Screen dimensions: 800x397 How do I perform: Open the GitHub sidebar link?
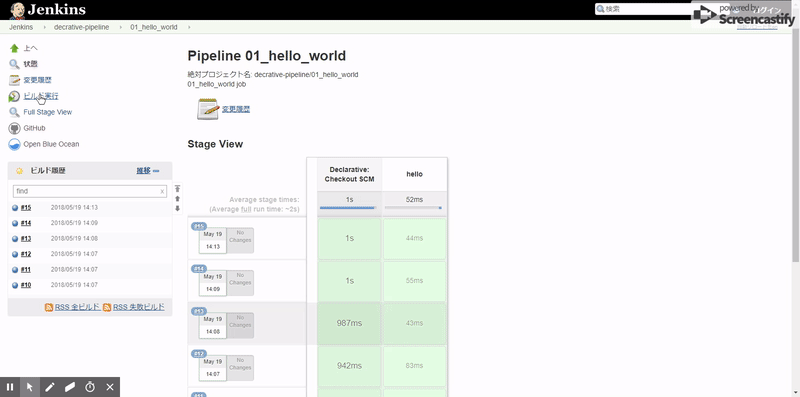(34, 128)
